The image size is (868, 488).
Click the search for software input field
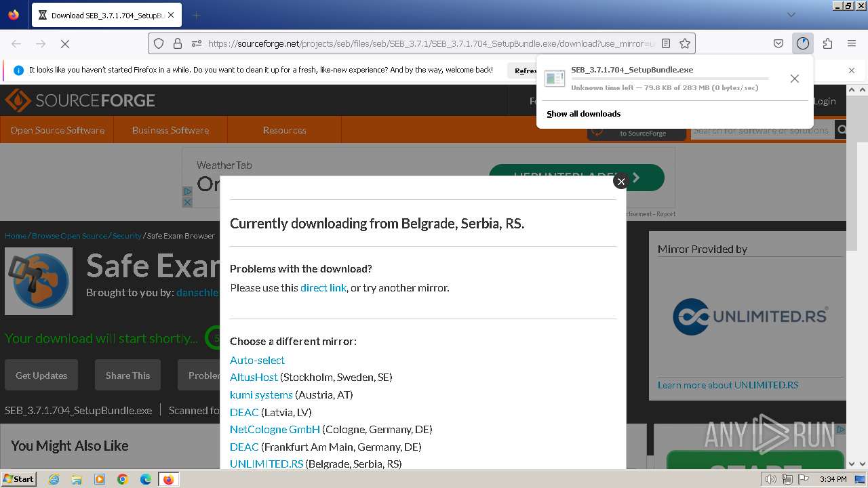(762, 130)
